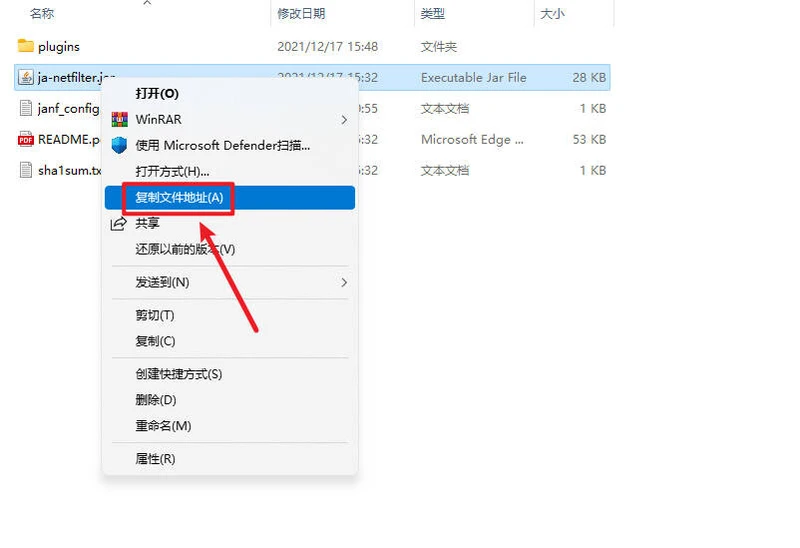Expand the WinRAR submenu arrow
The width and height of the screenshot is (800, 548).
point(344,119)
